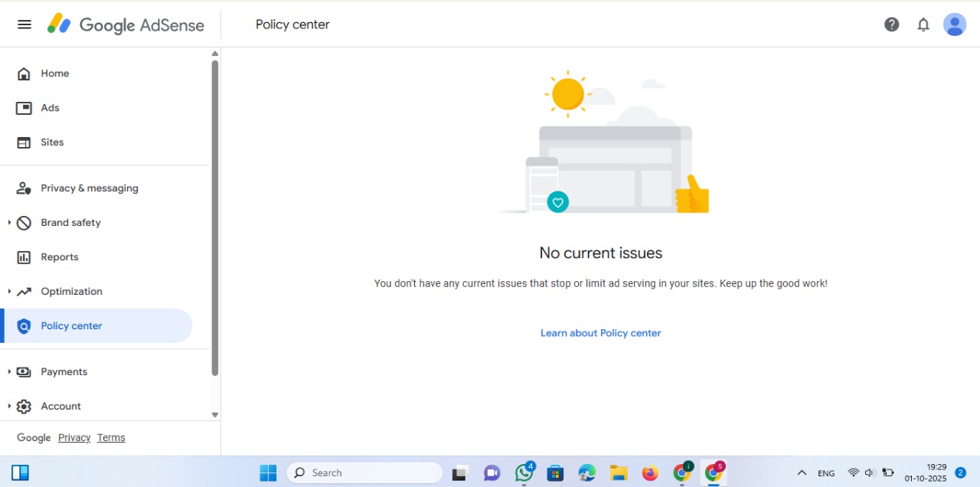Expand the Account section arrow
This screenshot has width=980, height=487.
pyautogui.click(x=9, y=407)
